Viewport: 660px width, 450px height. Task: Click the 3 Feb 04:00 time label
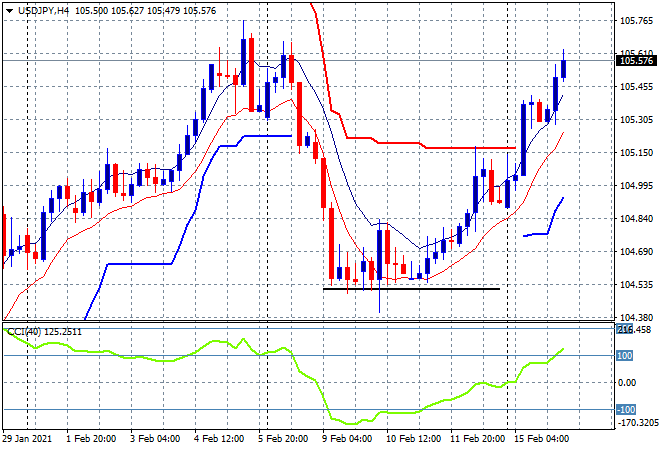(155, 439)
